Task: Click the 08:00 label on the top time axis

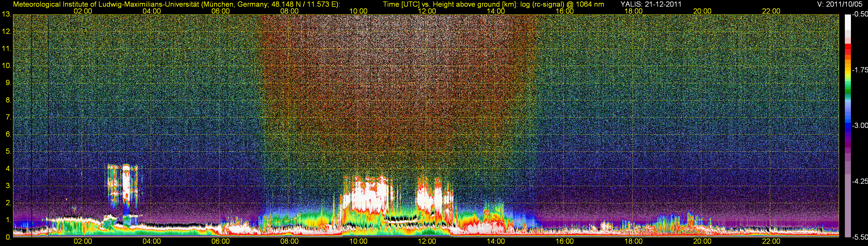Action: [289, 11]
